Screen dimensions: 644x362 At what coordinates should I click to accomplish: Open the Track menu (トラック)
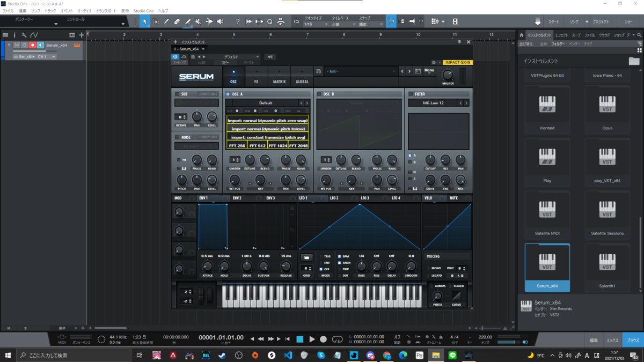coord(50,11)
